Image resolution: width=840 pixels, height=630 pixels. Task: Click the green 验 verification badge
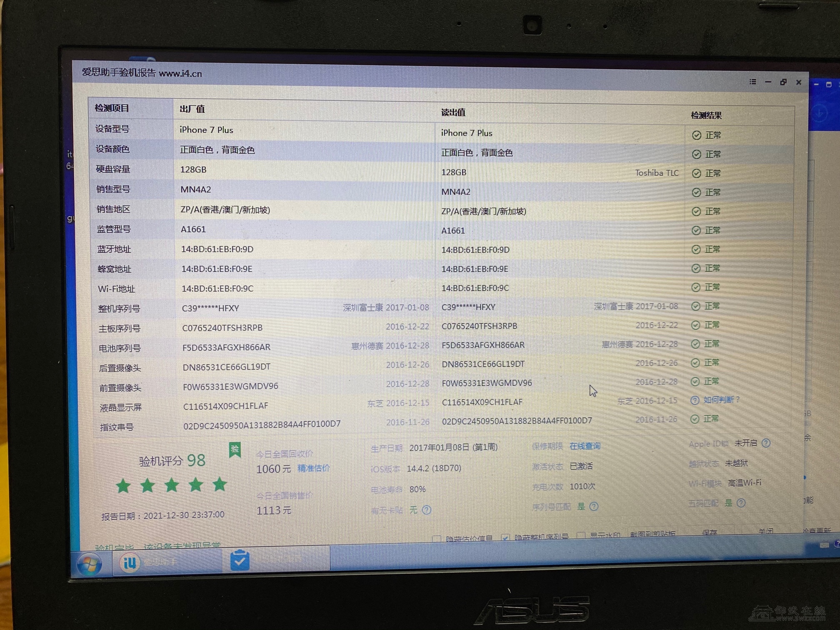tap(235, 449)
